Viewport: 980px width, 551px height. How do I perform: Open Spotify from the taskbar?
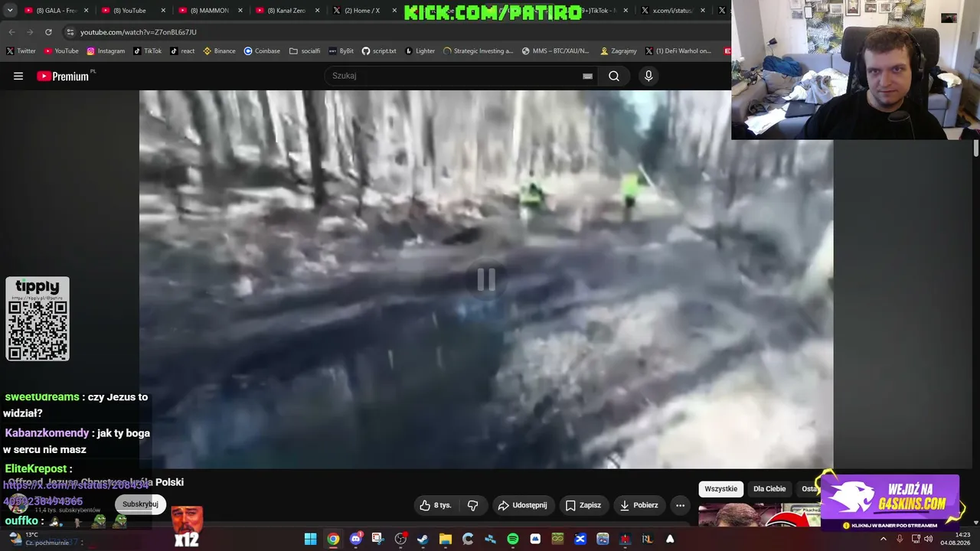pos(513,539)
